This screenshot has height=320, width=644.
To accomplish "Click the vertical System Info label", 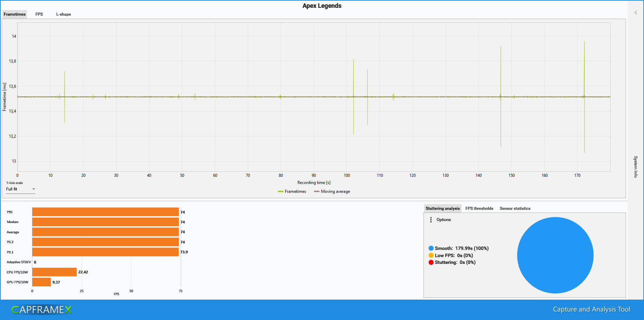I will [x=635, y=167].
